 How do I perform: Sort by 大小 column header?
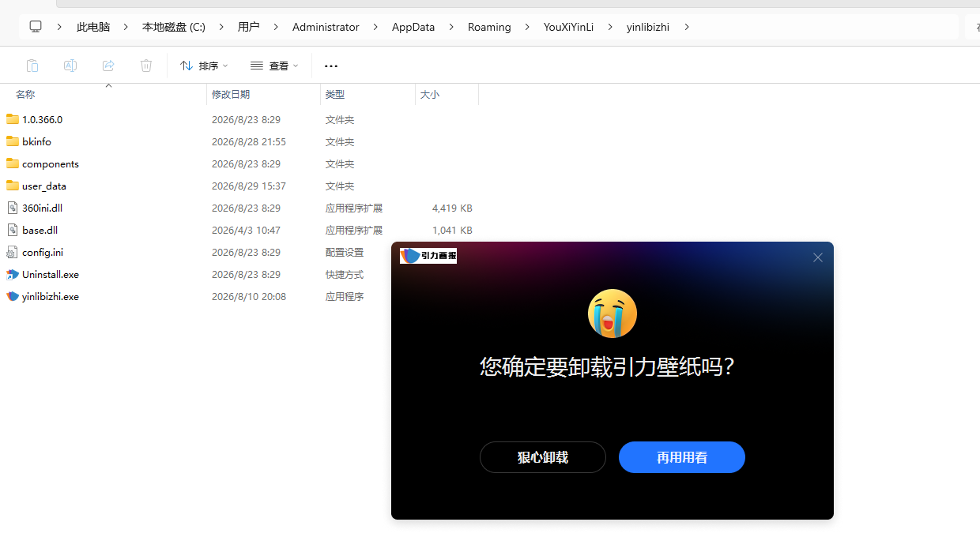pyautogui.click(x=430, y=94)
